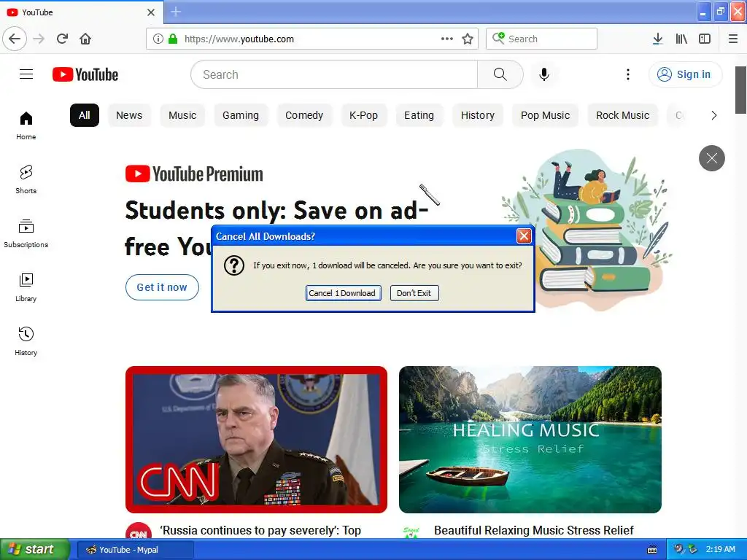Image resolution: width=747 pixels, height=560 pixels.
Task: Open 'Russia continues to pay severely' video title
Action: [x=260, y=531]
